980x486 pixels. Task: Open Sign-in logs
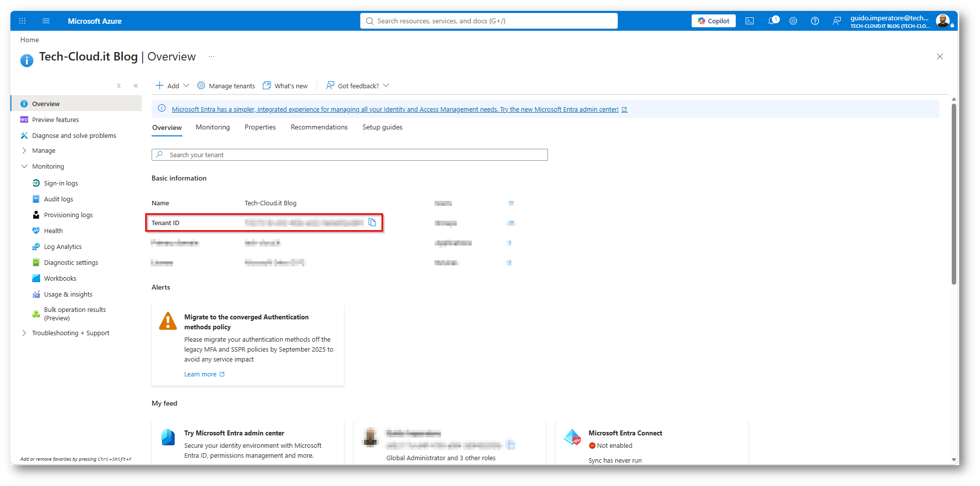61,183
